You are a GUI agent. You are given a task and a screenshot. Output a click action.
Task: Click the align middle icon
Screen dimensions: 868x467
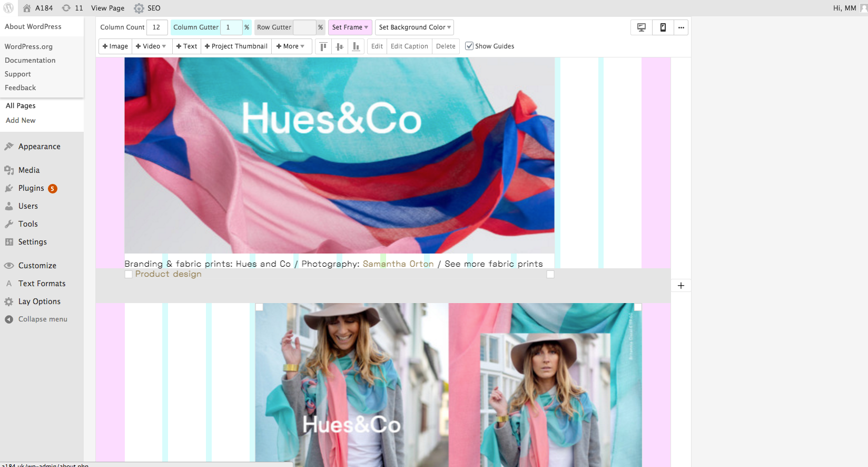[x=340, y=46]
